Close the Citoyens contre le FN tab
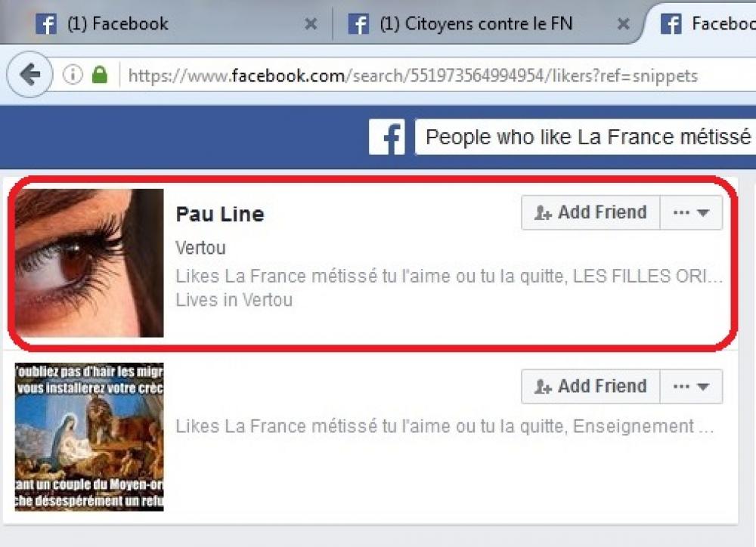The image size is (756, 547). 624,23
